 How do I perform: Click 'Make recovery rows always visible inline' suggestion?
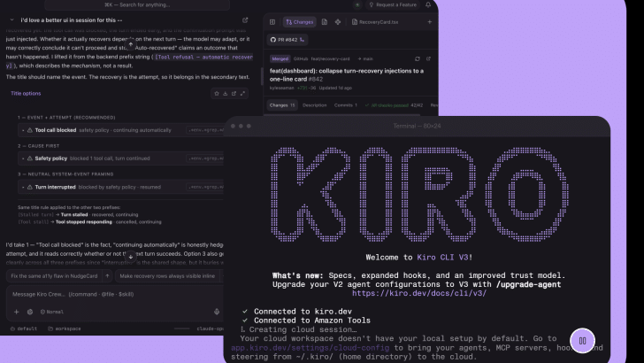click(167, 276)
